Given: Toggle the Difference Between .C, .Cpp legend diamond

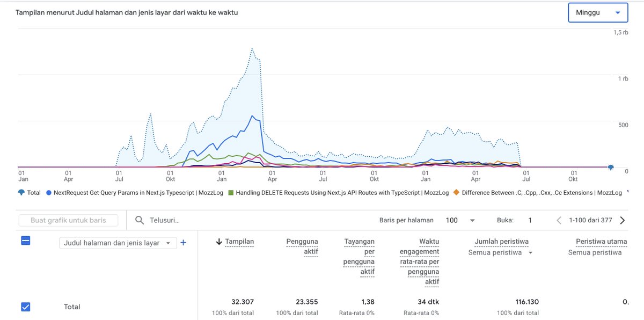Looking at the screenshot, I should click(456, 192).
